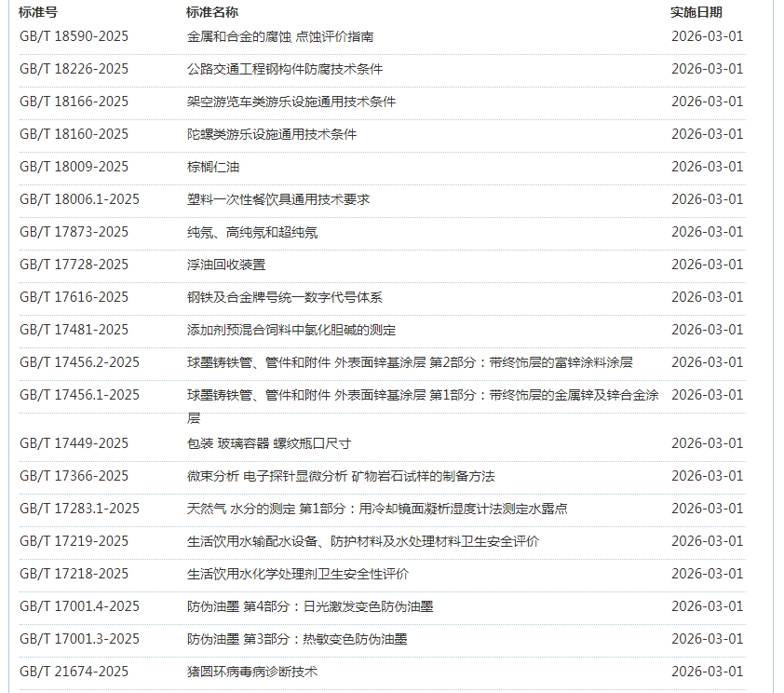Open 生活饮用水化学处理剂卫生安全性评价 title
Screen dimensions: 784x693
pos(297,574)
